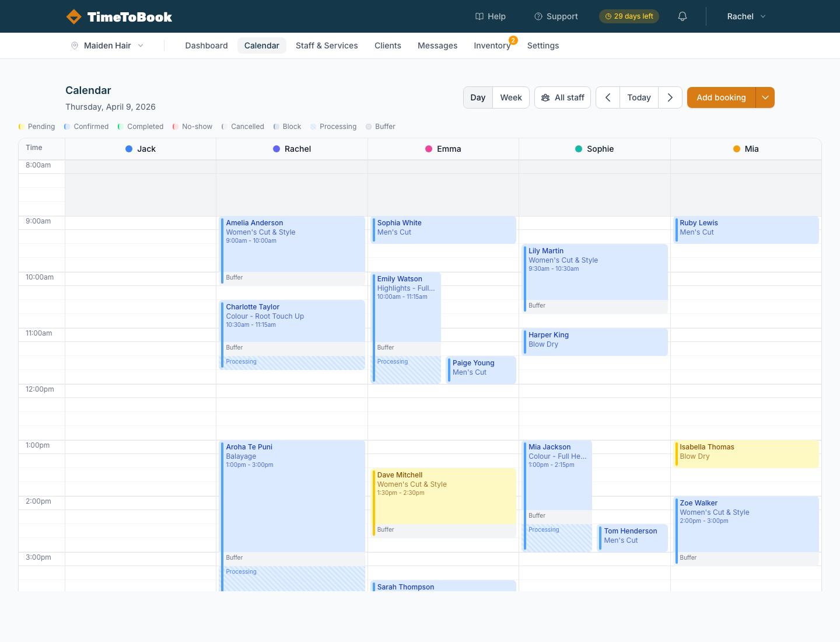The image size is (840, 642).
Task: Click the Support question mark icon
Action: 538,16
